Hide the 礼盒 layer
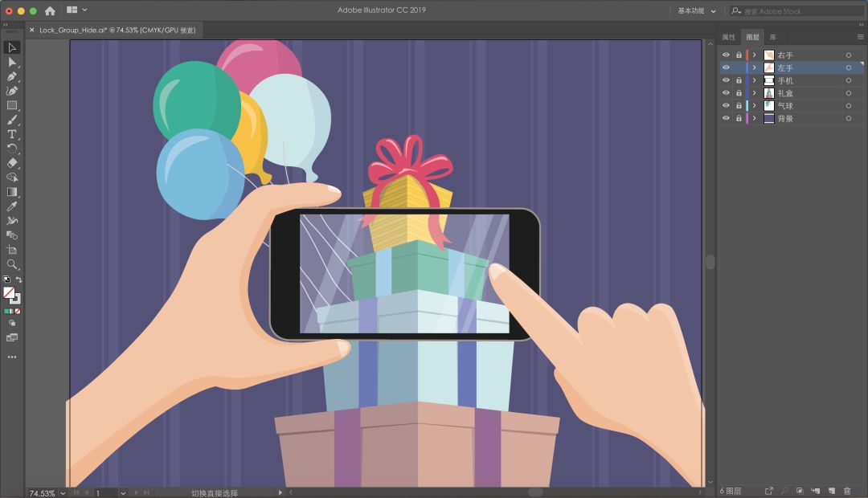The image size is (868, 498). [726, 93]
